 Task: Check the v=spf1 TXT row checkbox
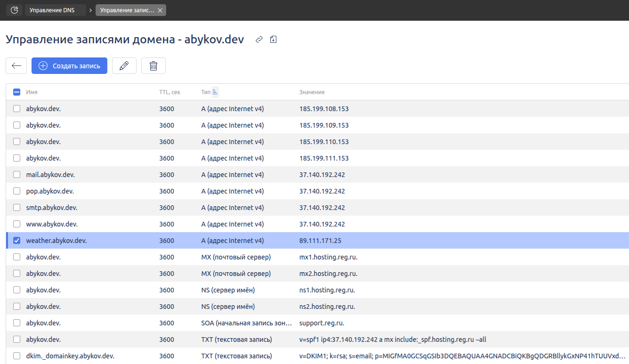click(16, 340)
